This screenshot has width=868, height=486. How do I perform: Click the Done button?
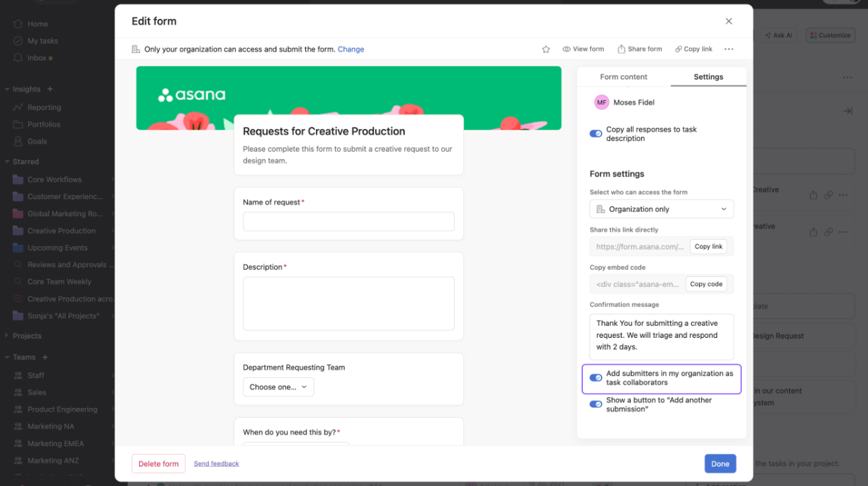pyautogui.click(x=720, y=464)
